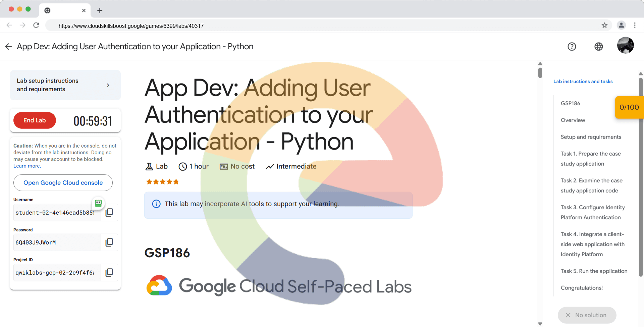Navigate to Task 5 Run the application
Screen dimensions: 644x327
[594, 271]
